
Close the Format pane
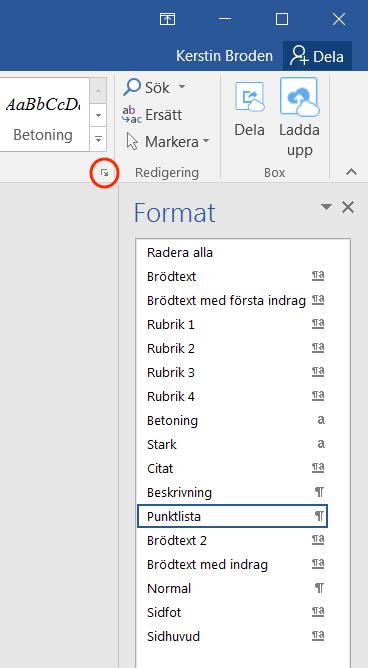(348, 207)
